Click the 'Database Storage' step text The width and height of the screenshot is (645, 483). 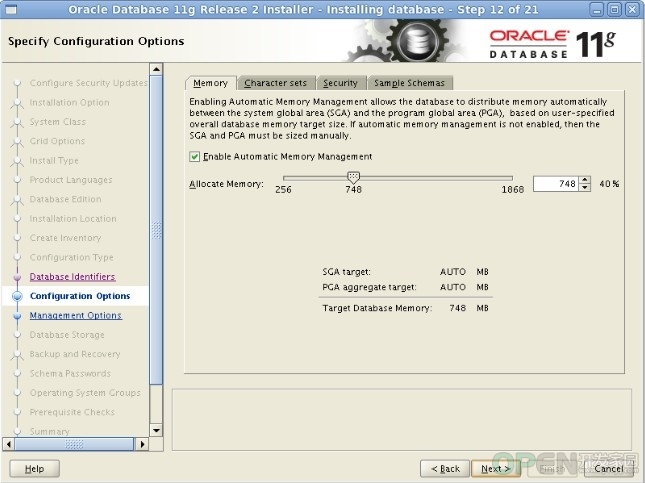tap(67, 335)
